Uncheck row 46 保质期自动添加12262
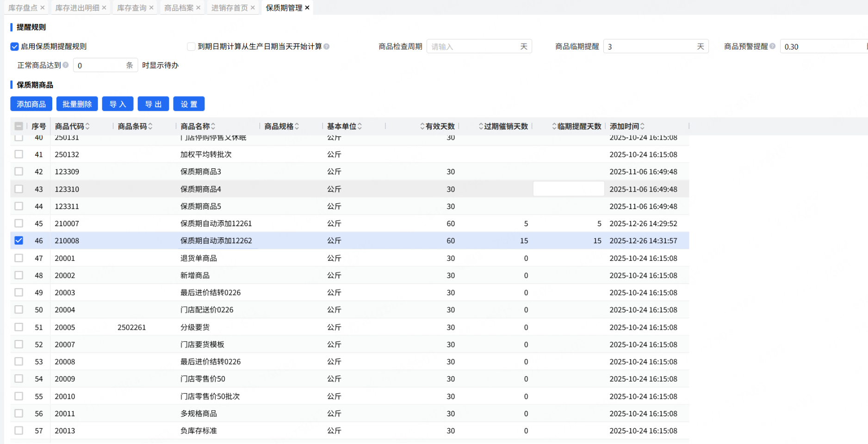The height and width of the screenshot is (444, 868). [x=19, y=240]
